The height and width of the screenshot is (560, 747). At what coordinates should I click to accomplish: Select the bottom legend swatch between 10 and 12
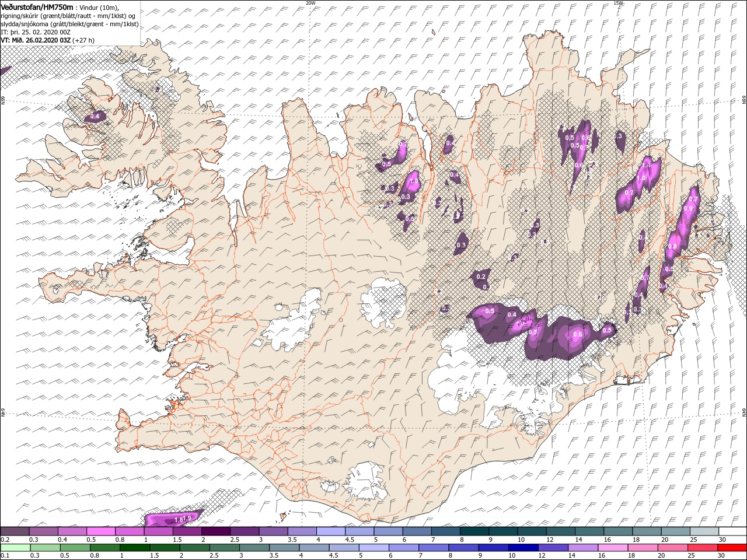coord(522,548)
